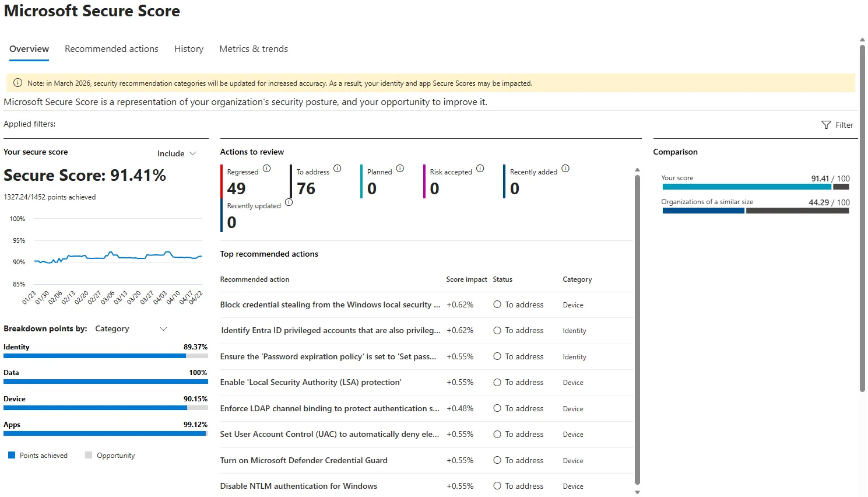Open 'Set User Account Control (UAC) to automatically deny' action

click(329, 434)
